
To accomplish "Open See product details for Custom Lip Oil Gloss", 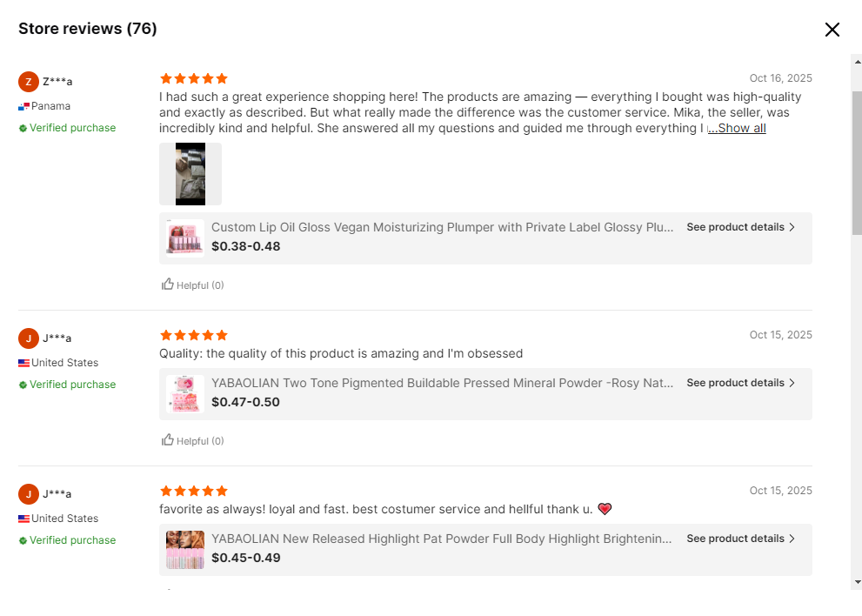I will click(740, 227).
